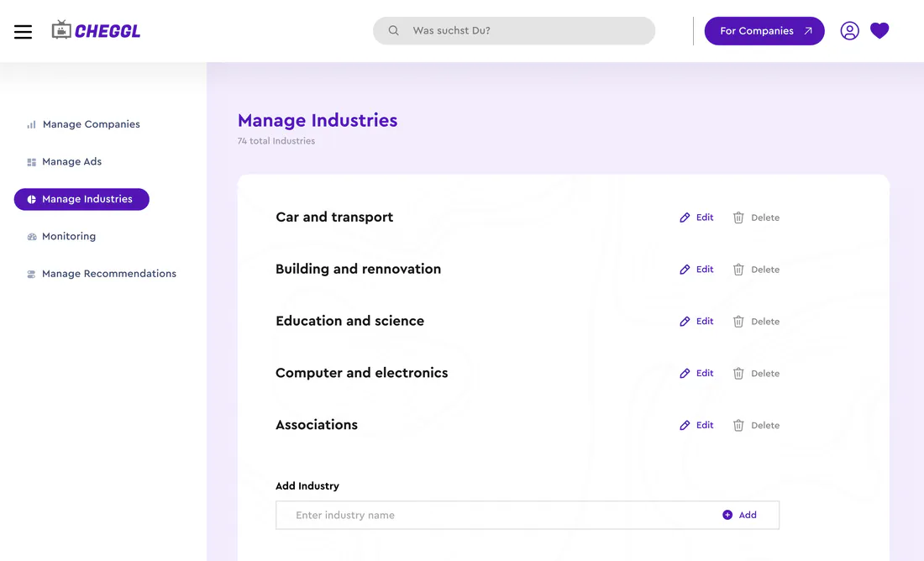Click the search magnifier icon
Image resolution: width=924 pixels, height=561 pixels.
pos(394,30)
